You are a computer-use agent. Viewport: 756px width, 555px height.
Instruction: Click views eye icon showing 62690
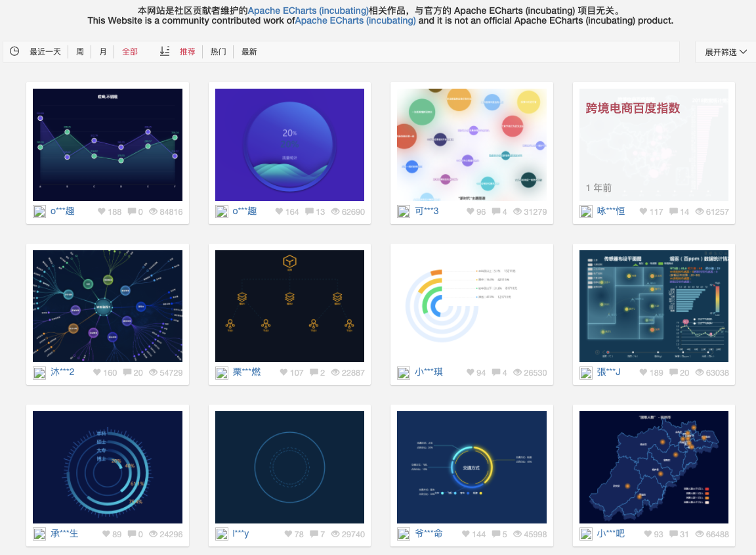pos(335,211)
